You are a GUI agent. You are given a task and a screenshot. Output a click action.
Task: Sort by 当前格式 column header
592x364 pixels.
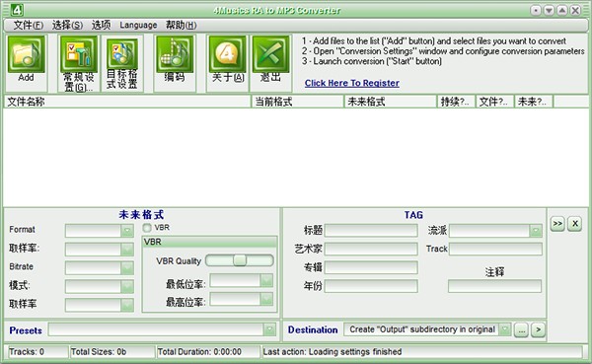pyautogui.click(x=298, y=102)
